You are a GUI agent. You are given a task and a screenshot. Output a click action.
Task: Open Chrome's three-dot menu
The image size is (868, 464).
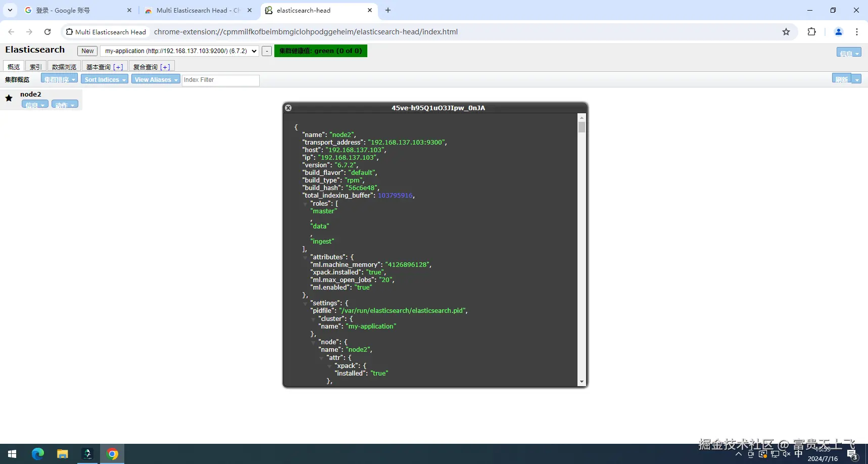pyautogui.click(x=857, y=32)
